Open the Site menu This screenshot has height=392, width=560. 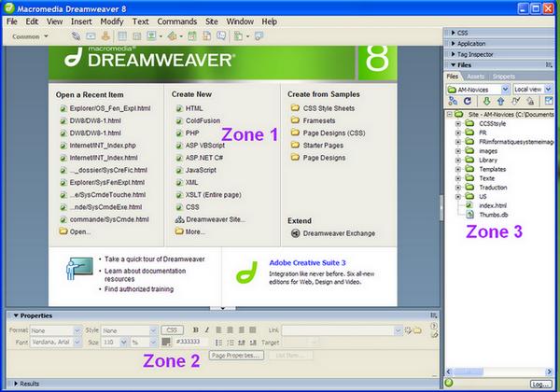click(x=212, y=21)
